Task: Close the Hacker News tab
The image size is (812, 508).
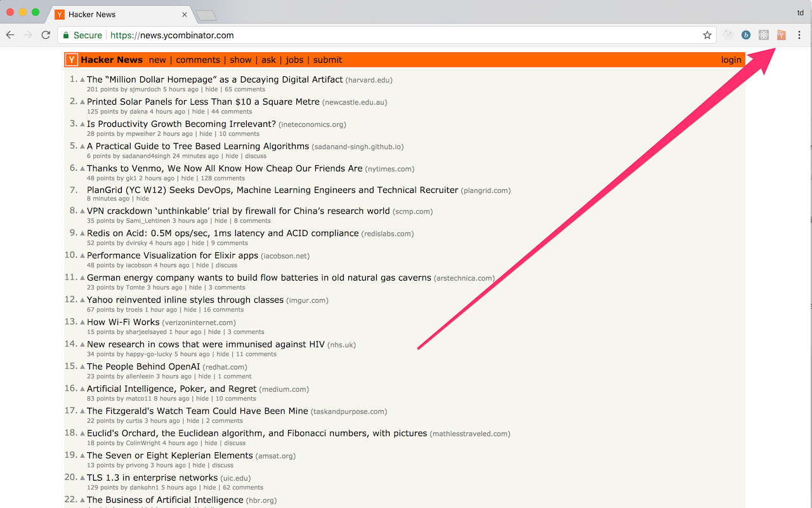Action: pyautogui.click(x=185, y=14)
